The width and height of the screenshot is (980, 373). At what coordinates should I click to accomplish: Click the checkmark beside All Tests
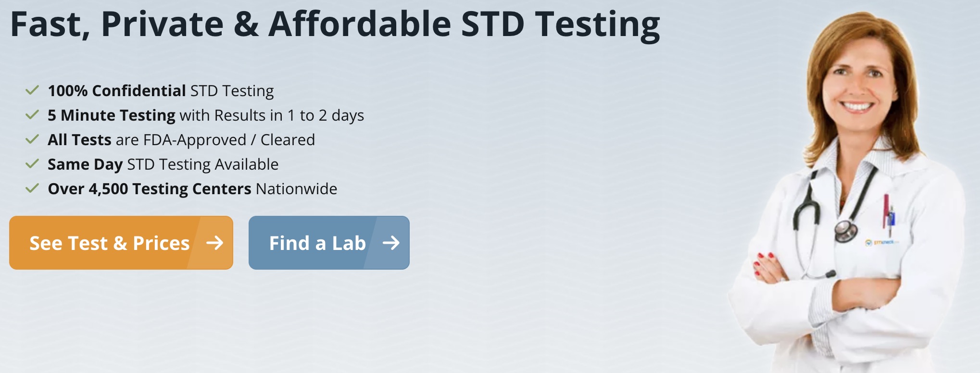tap(32, 139)
